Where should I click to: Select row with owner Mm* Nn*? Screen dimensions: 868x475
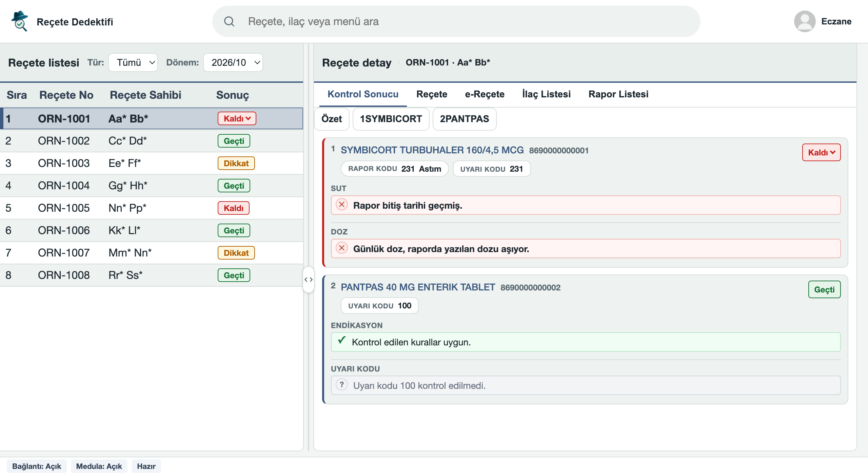click(152, 253)
